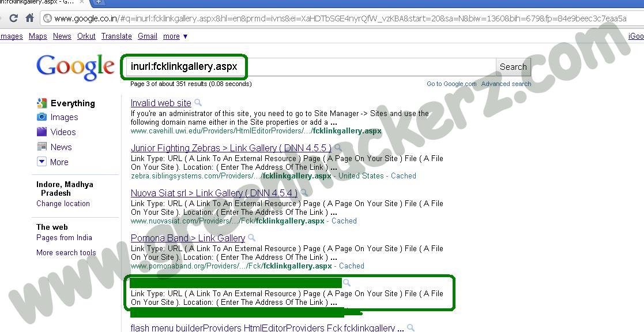
Task: Click The web heading in the sidebar
Action: tap(52, 227)
